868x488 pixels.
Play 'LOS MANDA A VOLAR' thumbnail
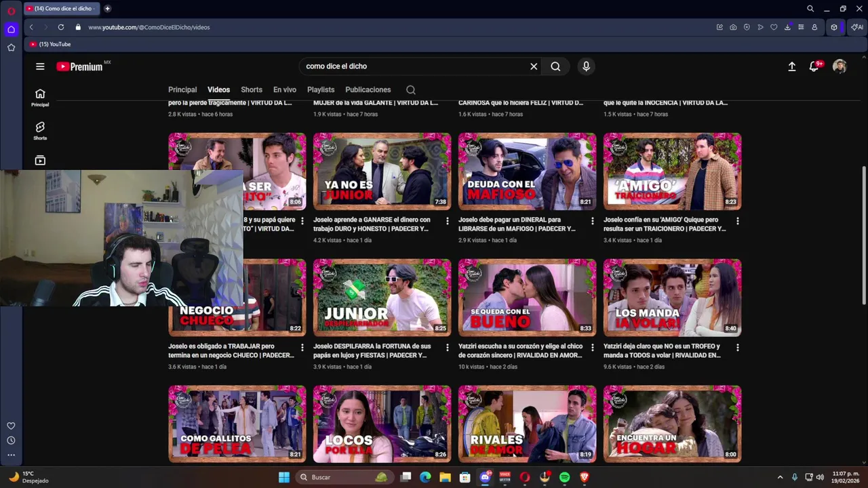click(x=672, y=298)
